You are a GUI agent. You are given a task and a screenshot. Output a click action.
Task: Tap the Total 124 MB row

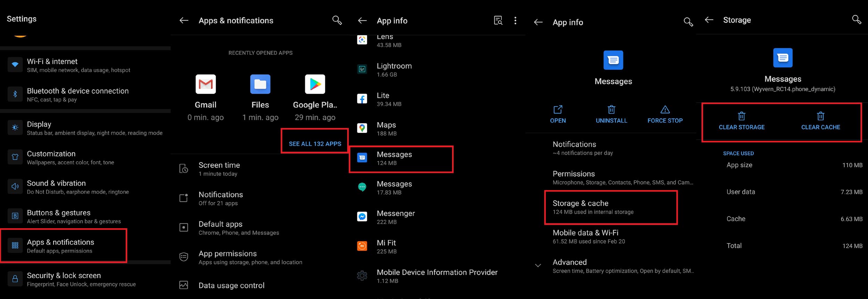tap(794, 246)
